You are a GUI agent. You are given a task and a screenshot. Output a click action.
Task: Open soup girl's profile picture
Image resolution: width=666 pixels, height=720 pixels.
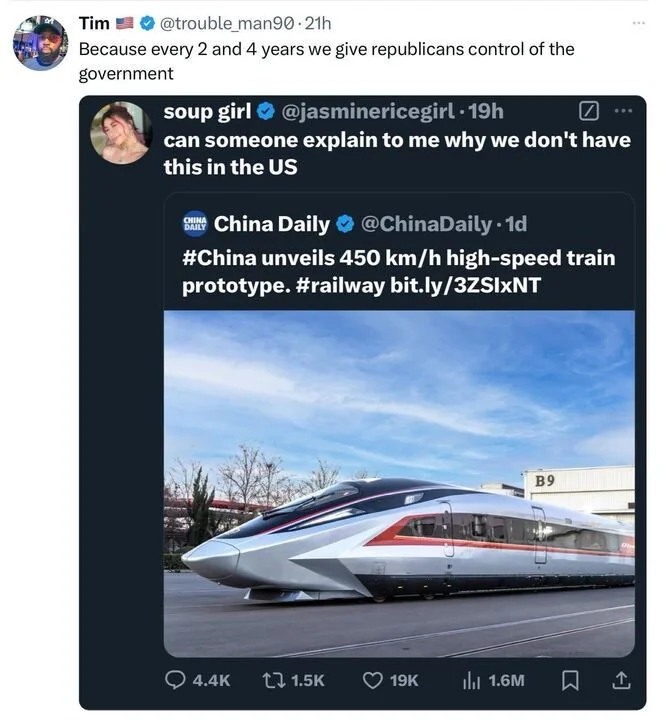pyautogui.click(x=119, y=133)
